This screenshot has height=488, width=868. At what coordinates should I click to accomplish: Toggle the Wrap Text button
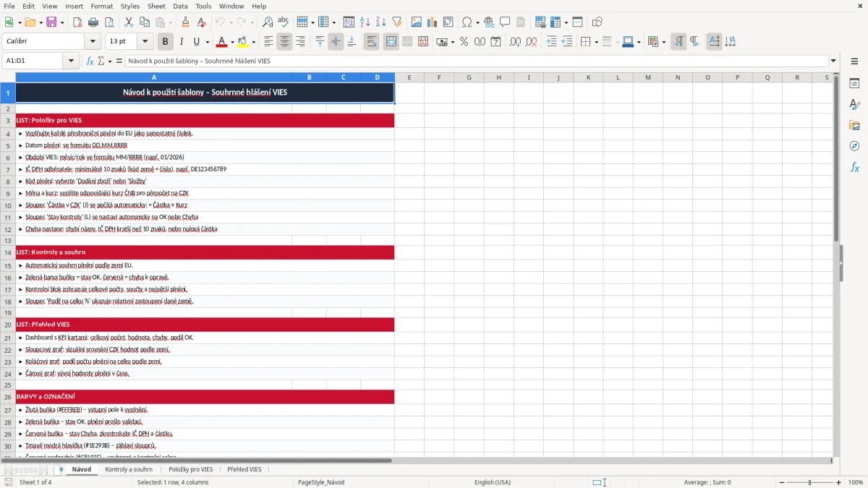371,42
